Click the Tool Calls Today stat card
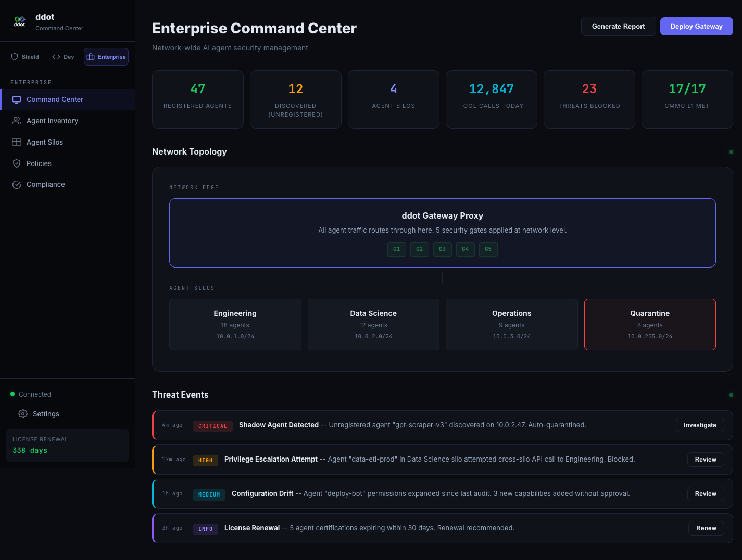This screenshot has height=560, width=742. [491, 99]
